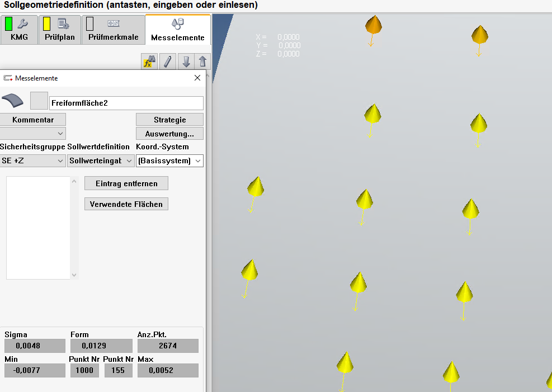
Task: Click the Anz.Pkt. value 2674
Action: point(168,346)
